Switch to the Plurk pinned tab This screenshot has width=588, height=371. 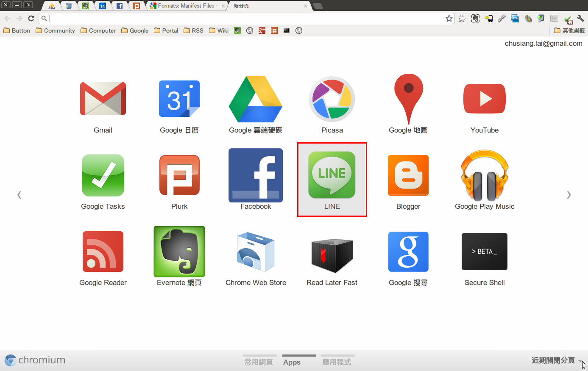pos(137,6)
